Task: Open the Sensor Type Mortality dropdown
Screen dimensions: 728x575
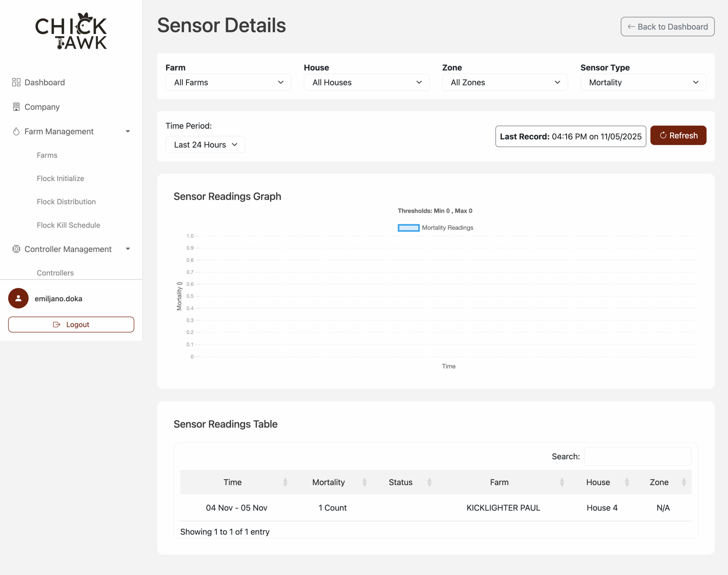Action: point(643,83)
